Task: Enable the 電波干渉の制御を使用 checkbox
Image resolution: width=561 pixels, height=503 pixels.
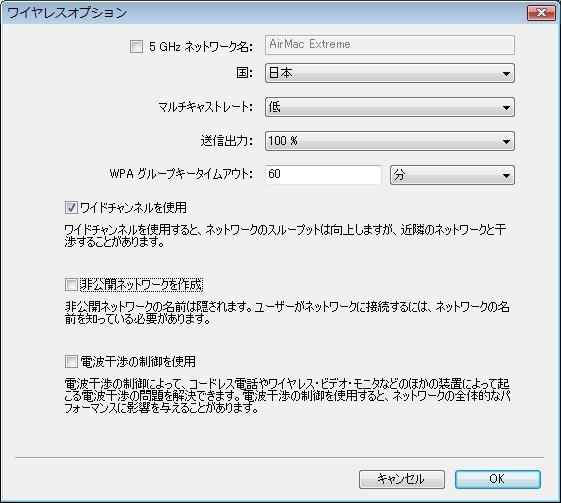Action: (x=71, y=361)
